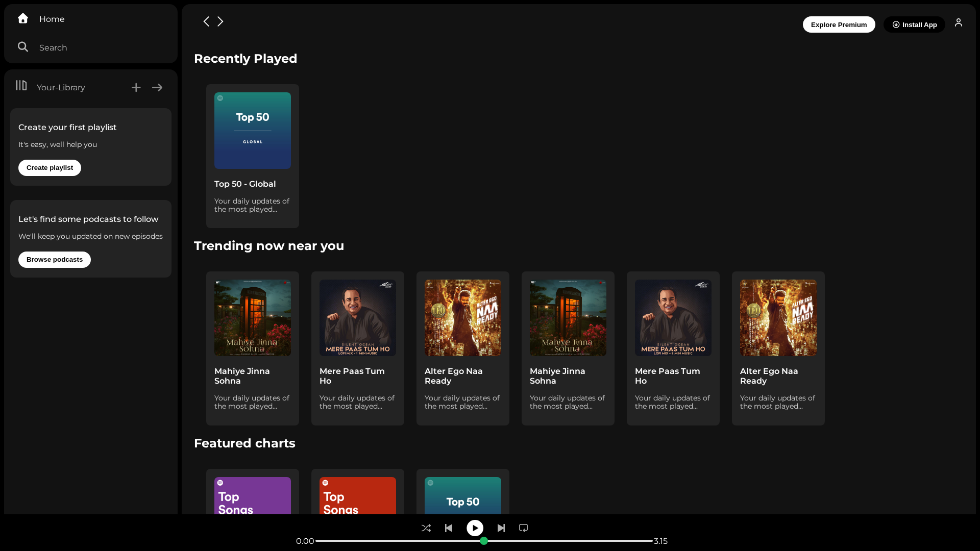Go forward with the right chevron
This screenshot has width=980, height=551.
220,21
